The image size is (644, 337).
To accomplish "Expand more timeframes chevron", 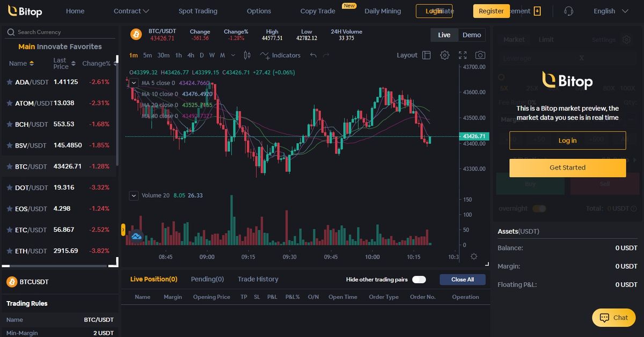I will point(233,55).
